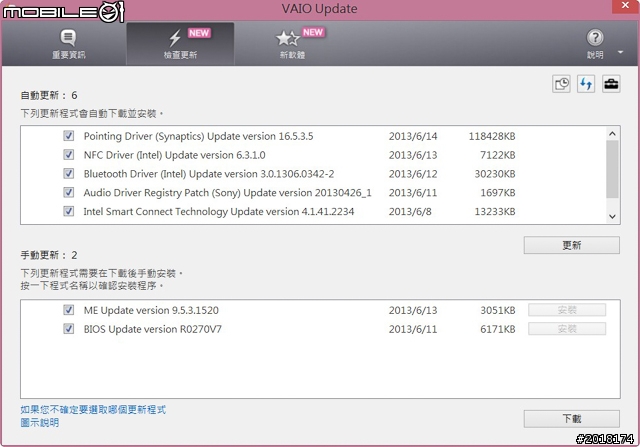Uncheck BIOS Update version R0270V7
This screenshot has height=447, width=640.
tap(69, 329)
